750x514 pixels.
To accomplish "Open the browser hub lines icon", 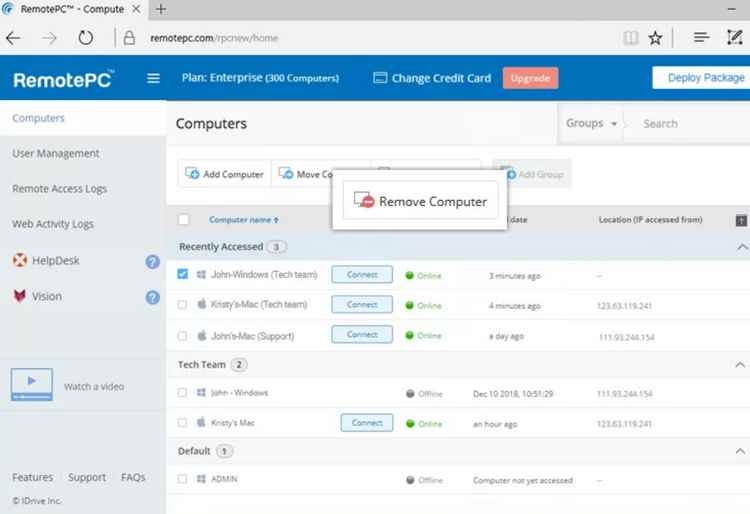I will [x=701, y=37].
